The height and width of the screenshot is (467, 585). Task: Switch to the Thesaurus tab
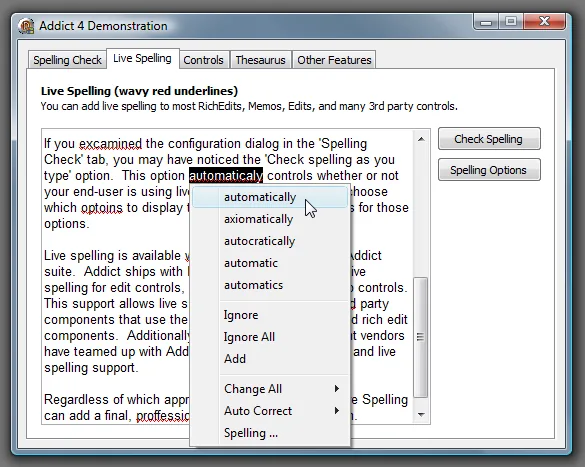coord(260,60)
